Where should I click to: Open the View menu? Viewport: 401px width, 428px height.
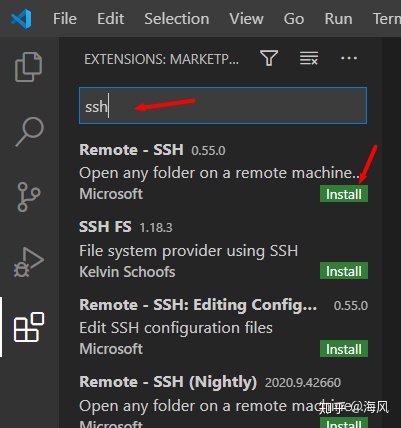pos(246,19)
